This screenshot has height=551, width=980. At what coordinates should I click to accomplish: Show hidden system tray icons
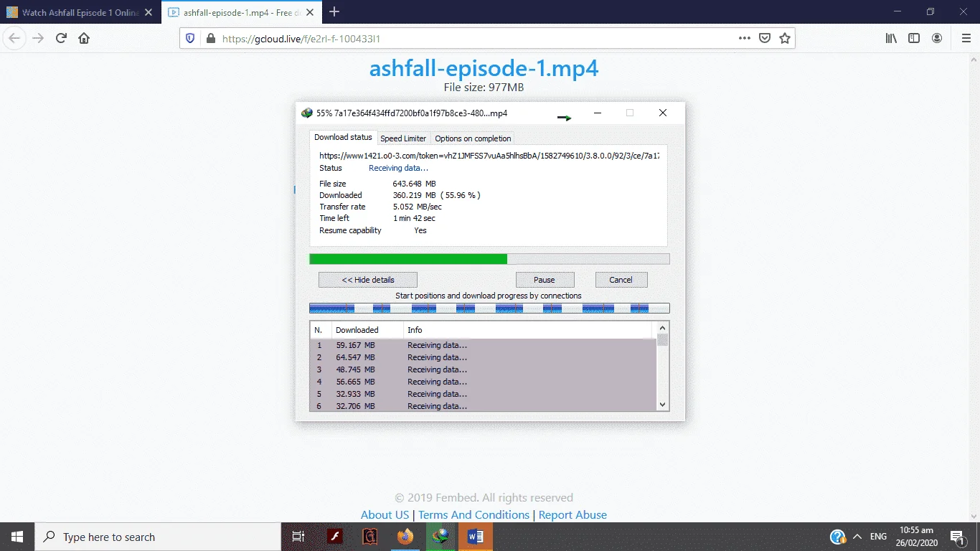857,537
